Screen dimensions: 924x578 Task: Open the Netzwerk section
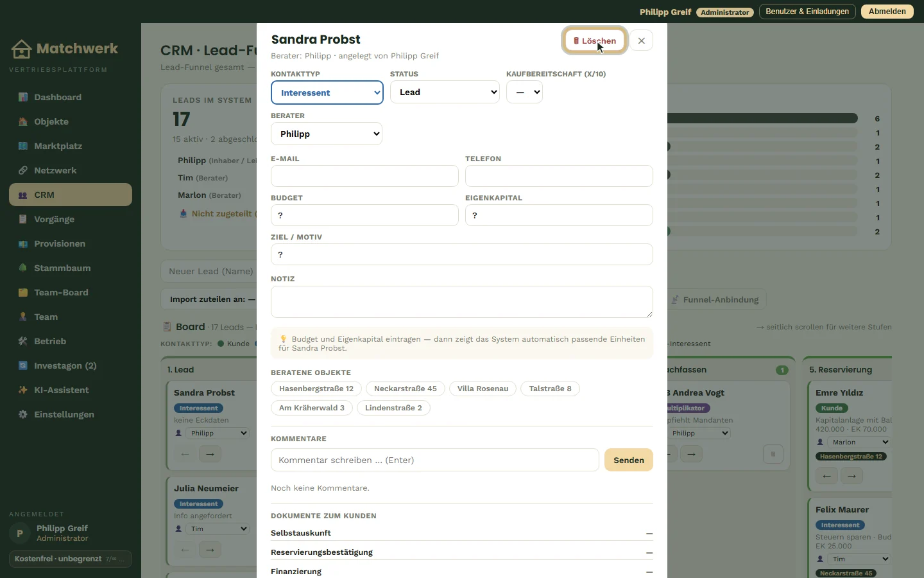click(x=71, y=170)
